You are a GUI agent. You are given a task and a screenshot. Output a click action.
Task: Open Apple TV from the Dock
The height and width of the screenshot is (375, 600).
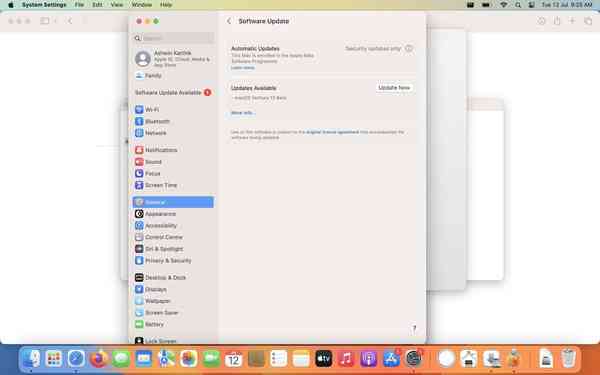[x=324, y=359]
